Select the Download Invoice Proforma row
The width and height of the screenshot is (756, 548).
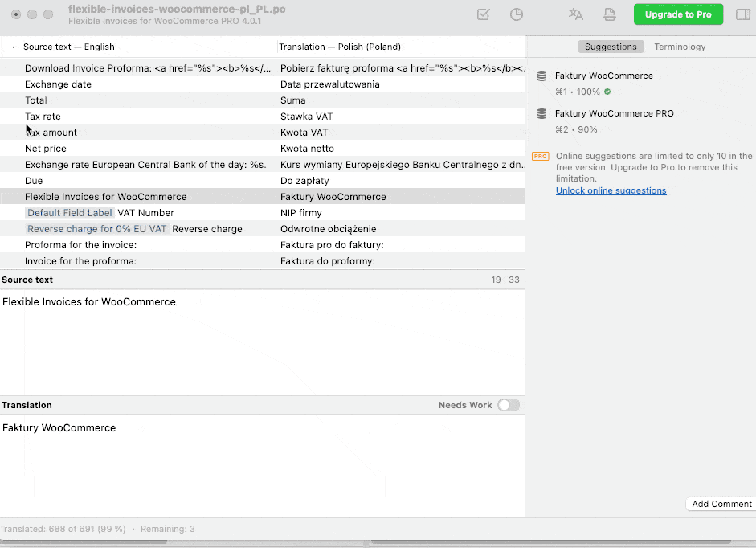click(262, 68)
